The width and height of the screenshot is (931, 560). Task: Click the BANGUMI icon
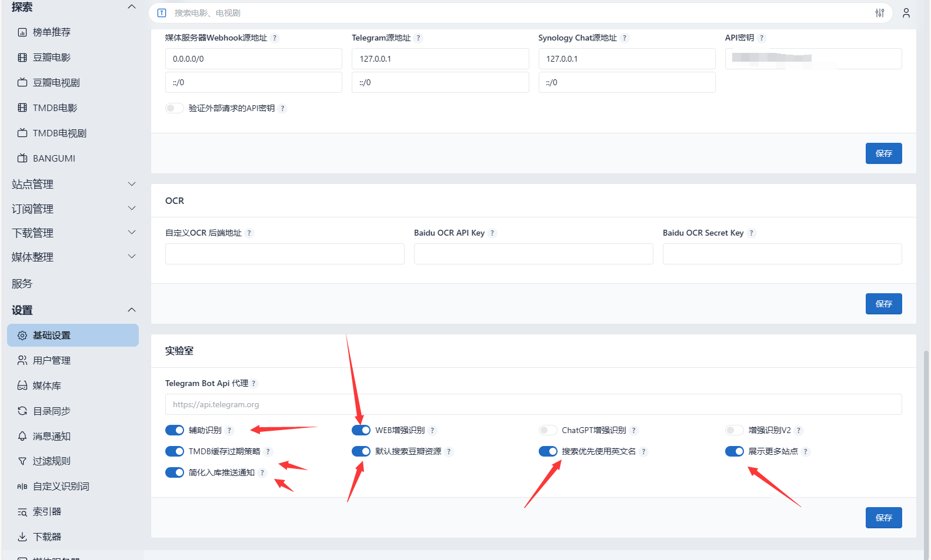(22, 159)
